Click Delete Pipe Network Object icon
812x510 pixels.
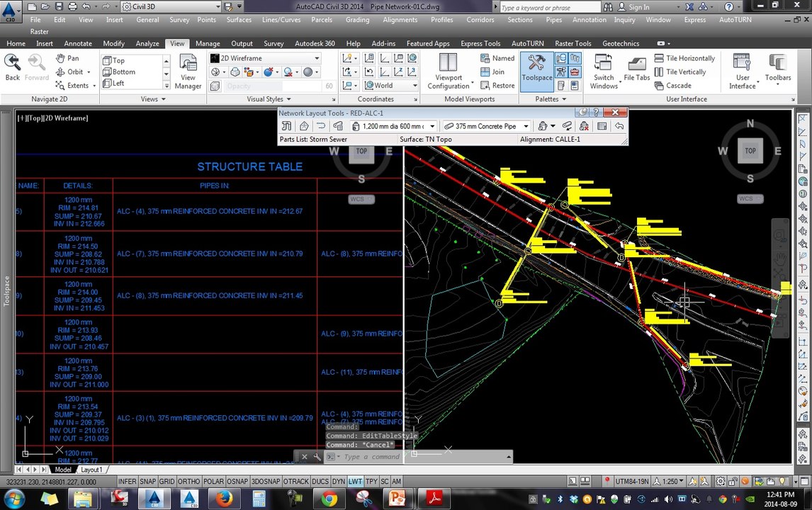[584, 126]
